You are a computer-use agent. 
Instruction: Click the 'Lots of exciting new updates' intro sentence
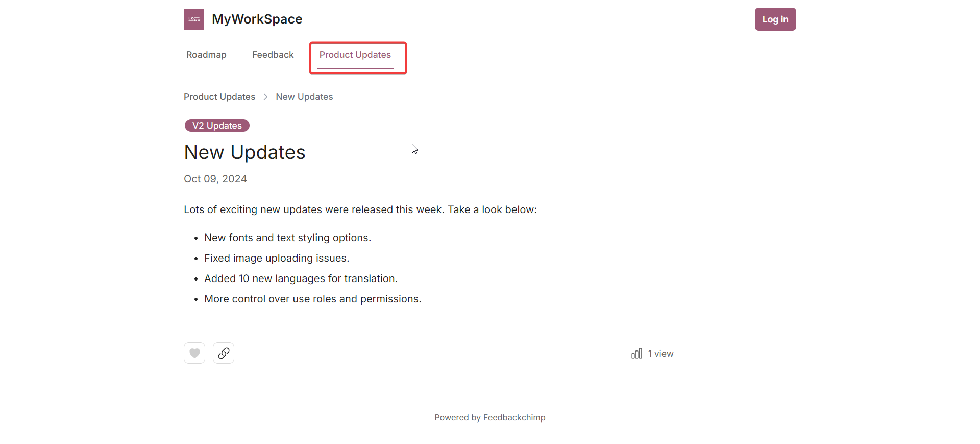[x=360, y=209]
